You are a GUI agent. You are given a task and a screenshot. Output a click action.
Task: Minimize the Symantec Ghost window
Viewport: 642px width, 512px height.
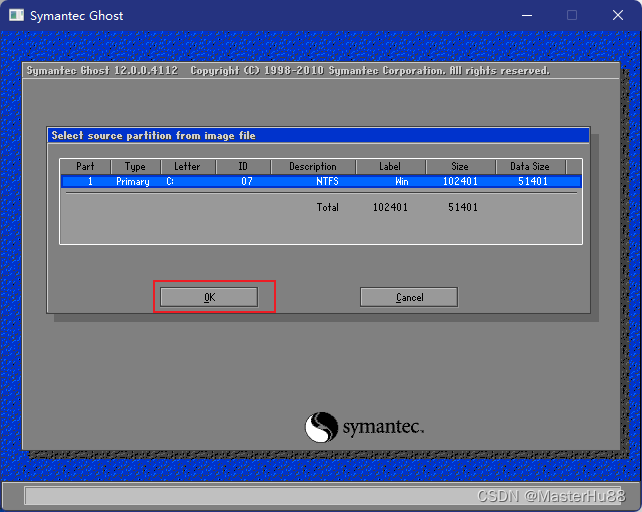coord(527,16)
